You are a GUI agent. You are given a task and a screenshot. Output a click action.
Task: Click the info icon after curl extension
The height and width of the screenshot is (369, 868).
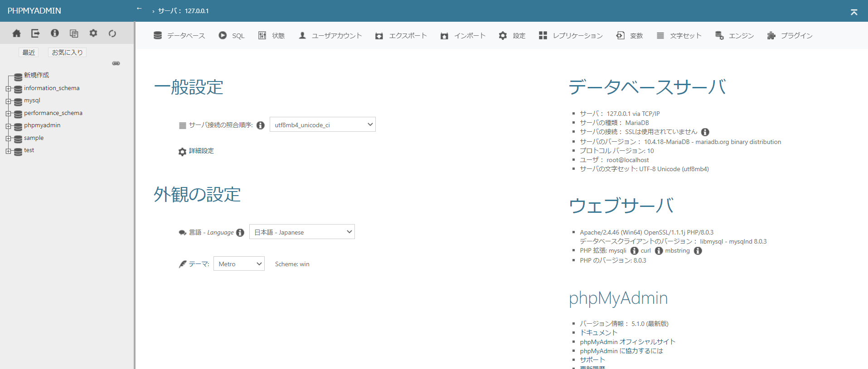pos(659,251)
